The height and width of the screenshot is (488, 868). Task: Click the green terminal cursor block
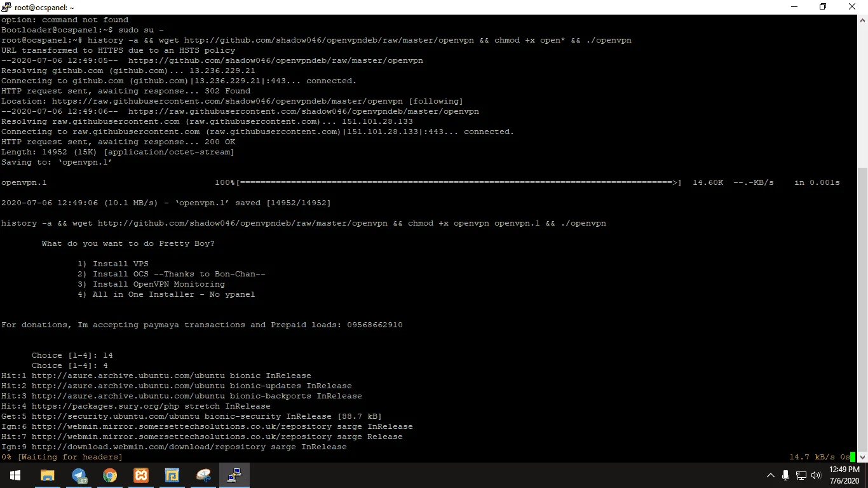click(x=853, y=457)
